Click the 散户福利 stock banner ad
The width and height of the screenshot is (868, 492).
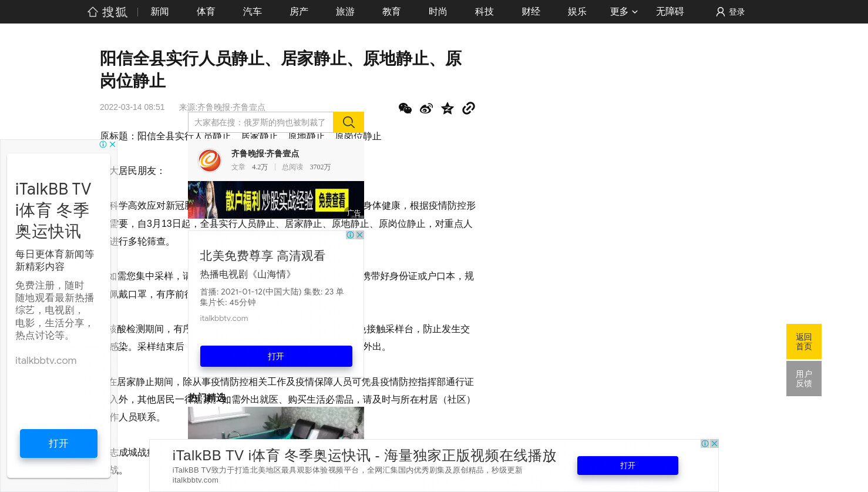coord(276,200)
